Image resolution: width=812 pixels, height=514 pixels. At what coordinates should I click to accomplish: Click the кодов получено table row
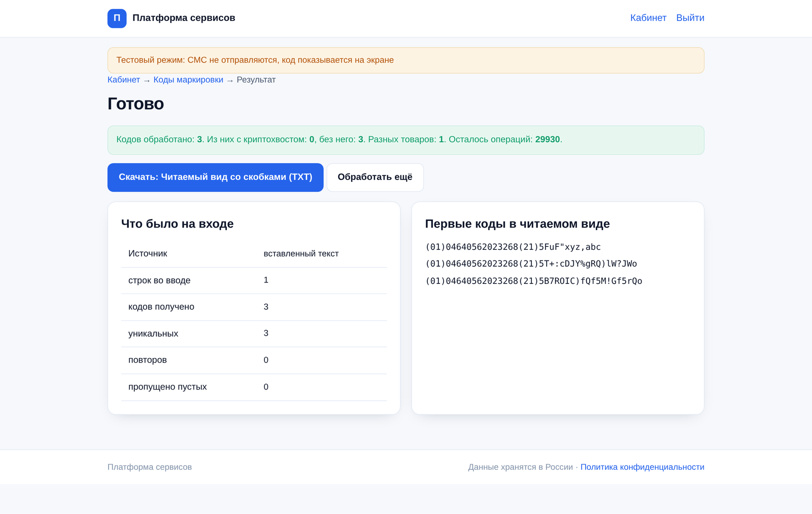click(x=254, y=307)
